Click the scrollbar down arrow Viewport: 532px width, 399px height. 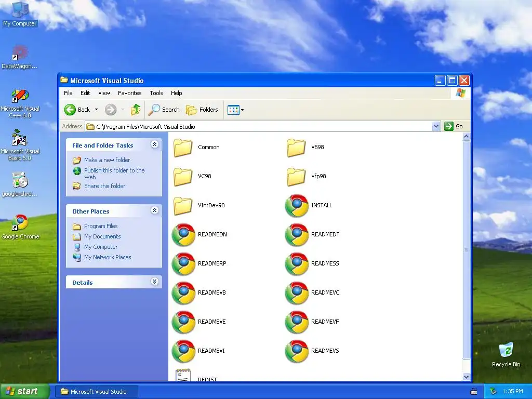coord(466,377)
